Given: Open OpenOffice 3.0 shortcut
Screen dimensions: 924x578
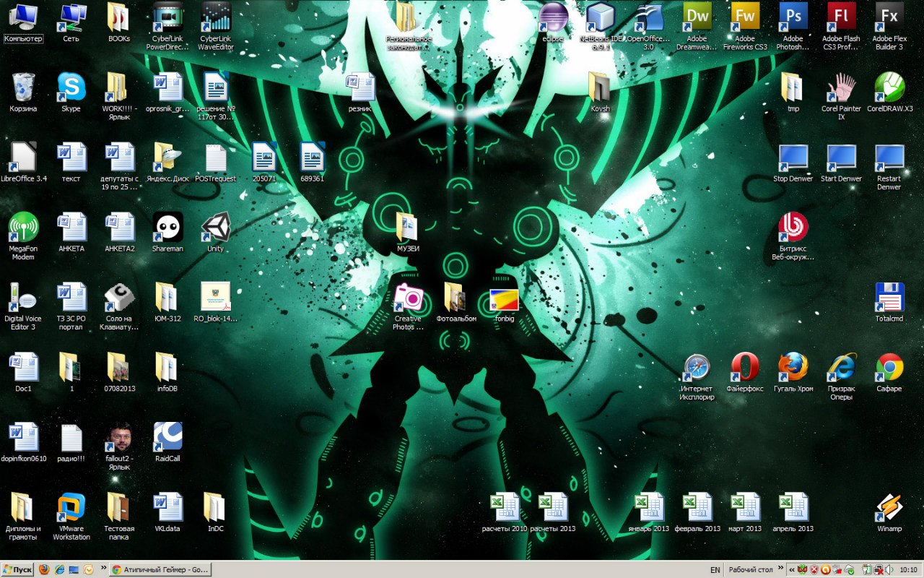Looking at the screenshot, I should tap(649, 27).
